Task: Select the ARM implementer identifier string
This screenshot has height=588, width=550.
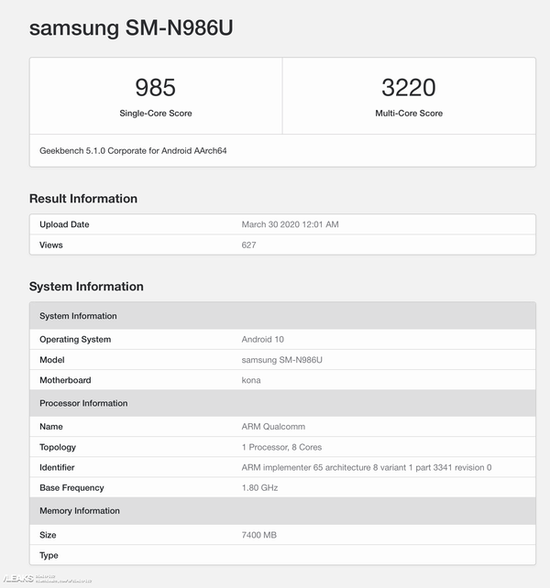Action: 367,468
